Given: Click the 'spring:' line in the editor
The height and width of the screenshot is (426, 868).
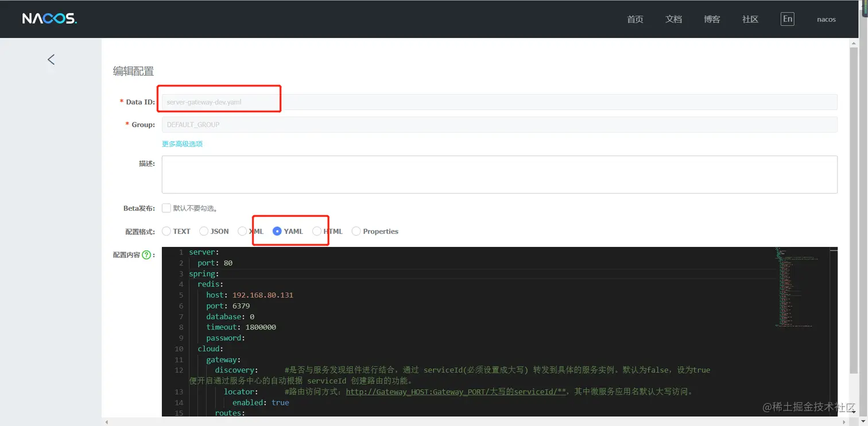Looking at the screenshot, I should pyautogui.click(x=204, y=274).
